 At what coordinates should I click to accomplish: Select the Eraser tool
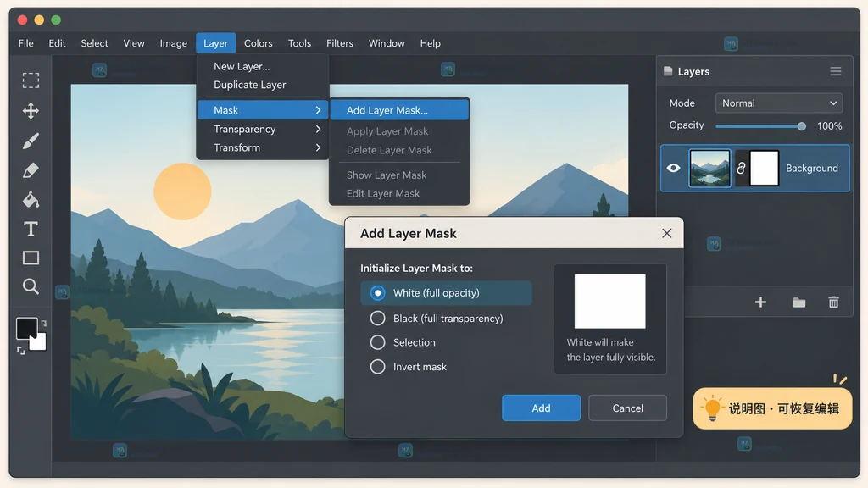pyautogui.click(x=31, y=170)
